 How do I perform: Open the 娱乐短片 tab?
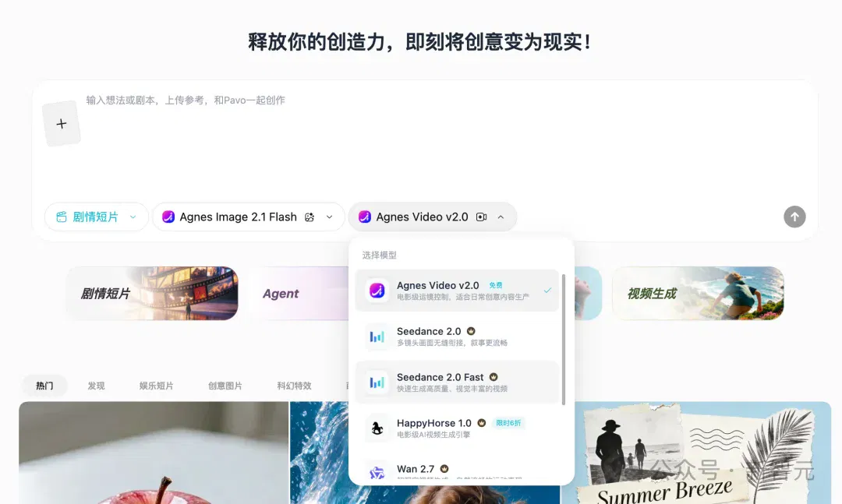[156, 386]
